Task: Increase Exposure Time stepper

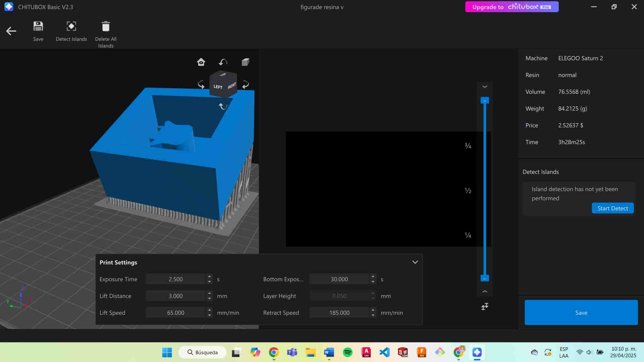Action: 210,277
